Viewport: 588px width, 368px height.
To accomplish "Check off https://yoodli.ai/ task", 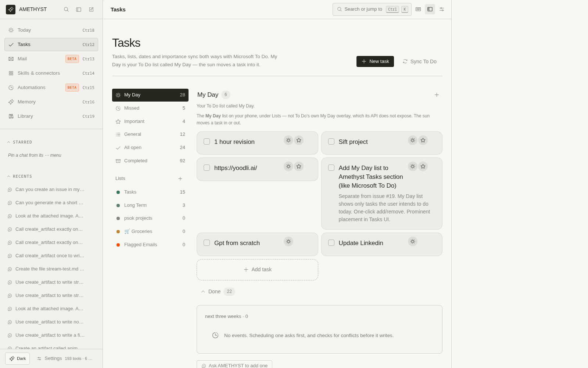I will (x=207, y=168).
